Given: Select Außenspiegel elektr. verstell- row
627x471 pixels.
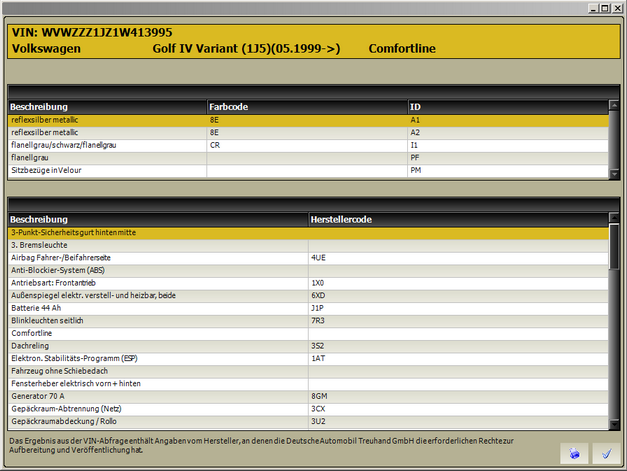Looking at the screenshot, I should coord(308,296).
